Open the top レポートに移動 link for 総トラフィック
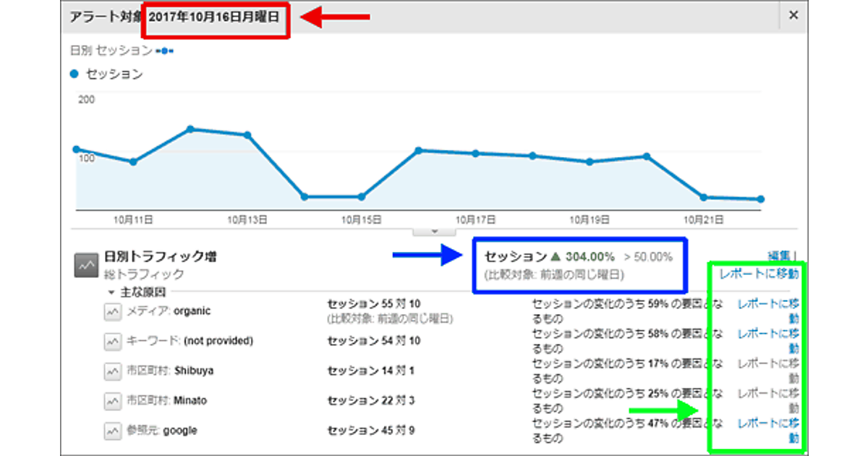Screen dimensions: 868x456 [x=759, y=274]
